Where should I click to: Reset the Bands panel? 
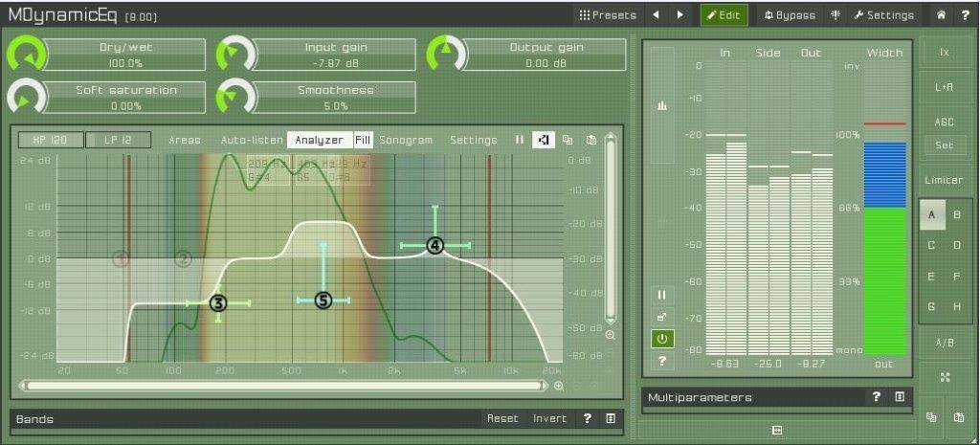pos(503,419)
